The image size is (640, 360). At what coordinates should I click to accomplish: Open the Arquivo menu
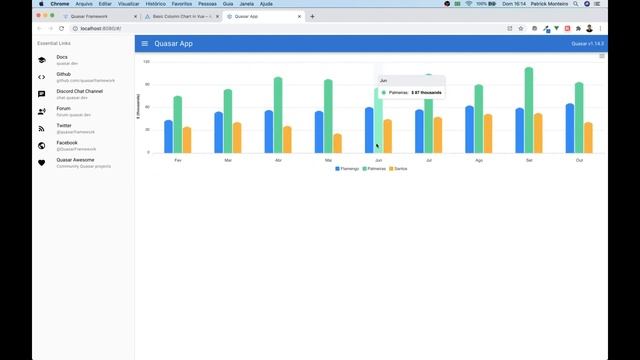(84, 4)
